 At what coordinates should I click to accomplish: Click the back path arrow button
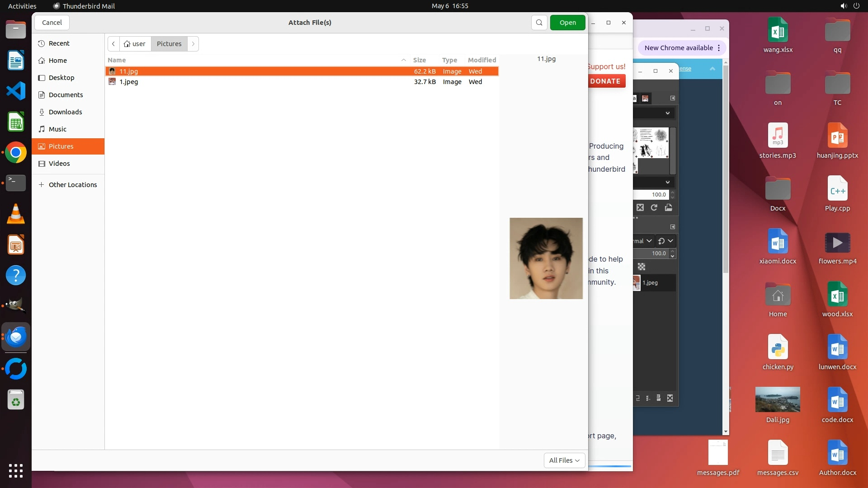click(x=113, y=44)
